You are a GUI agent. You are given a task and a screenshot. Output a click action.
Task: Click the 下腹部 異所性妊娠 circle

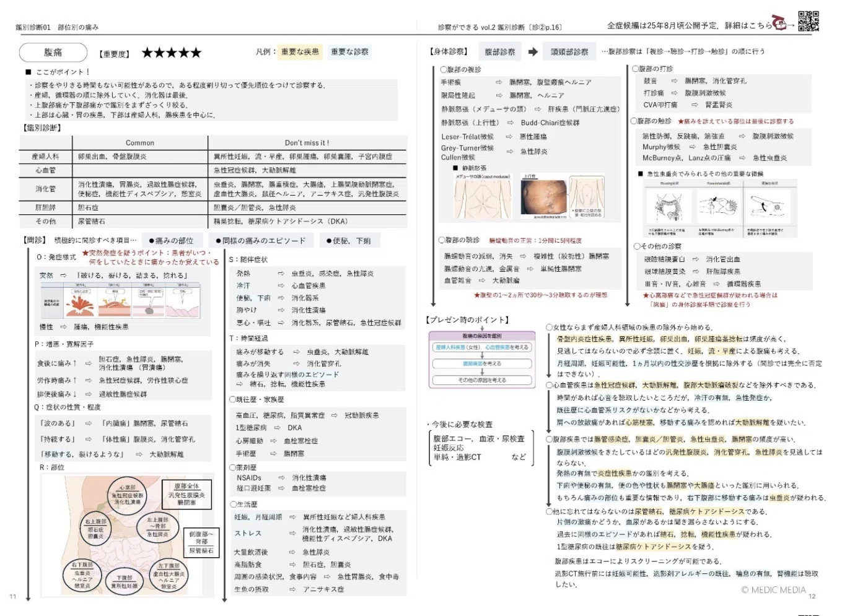click(x=125, y=582)
